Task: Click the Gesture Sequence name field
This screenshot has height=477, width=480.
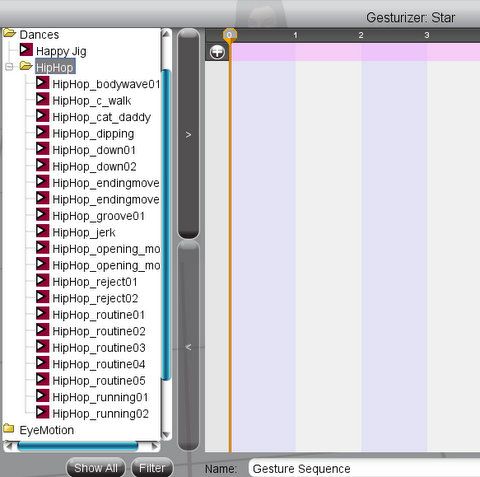Action: pos(364,468)
